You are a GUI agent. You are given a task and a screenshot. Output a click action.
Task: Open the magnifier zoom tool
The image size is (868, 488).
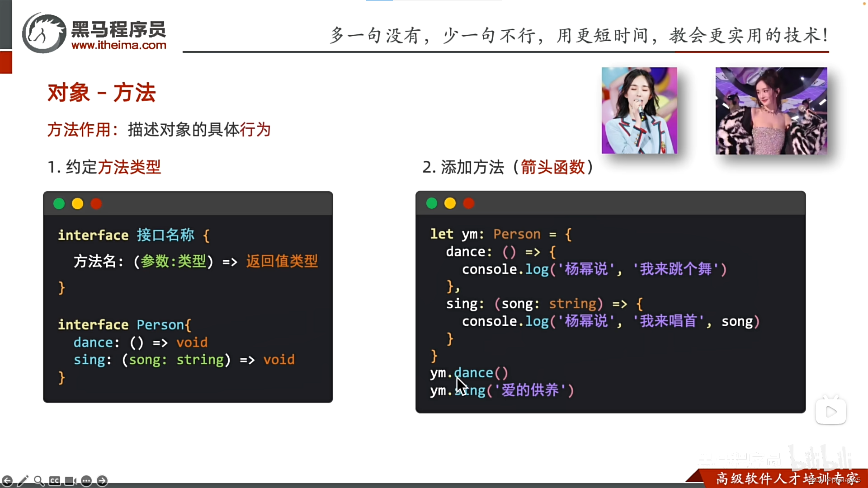pyautogui.click(x=39, y=481)
